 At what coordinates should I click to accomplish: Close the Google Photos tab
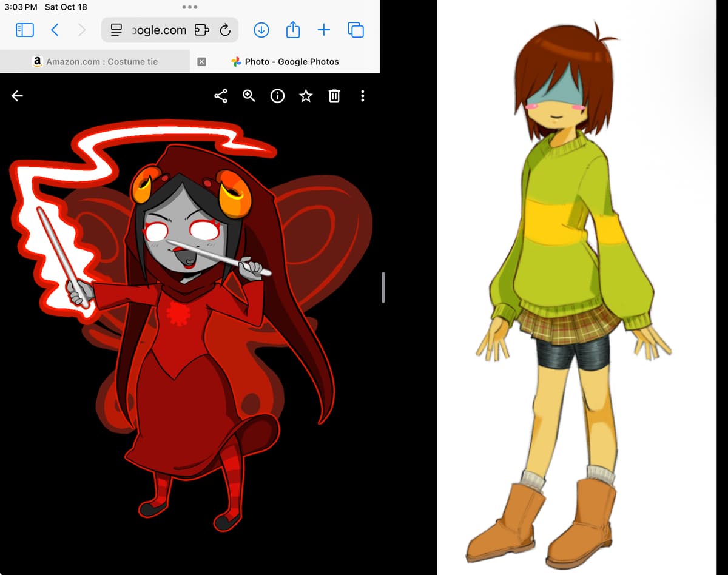[x=202, y=61]
